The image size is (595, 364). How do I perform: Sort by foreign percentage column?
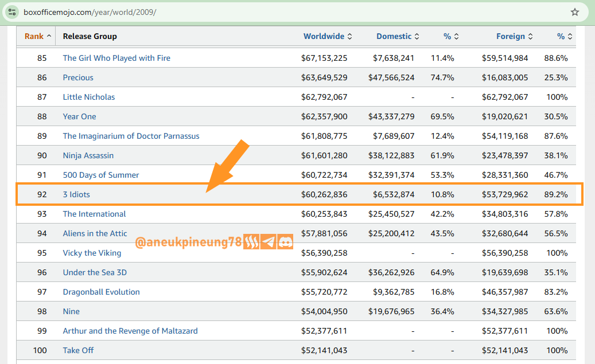tap(564, 37)
